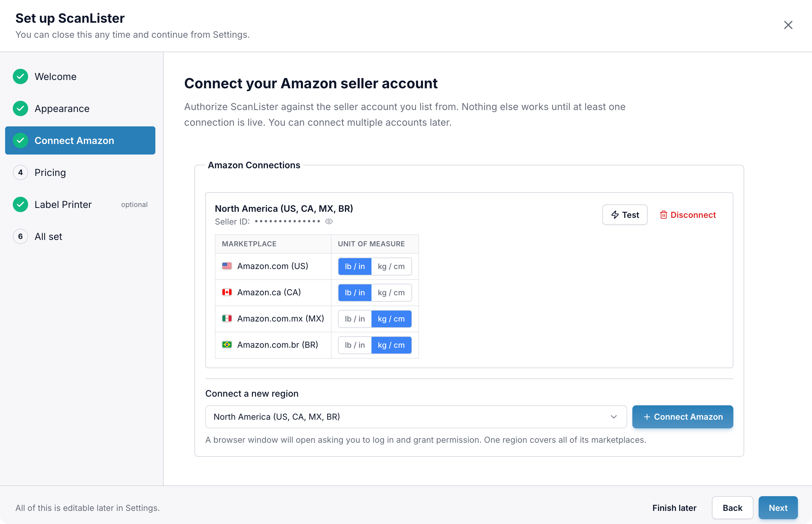Open the Pricing step
This screenshot has width=812, height=524.
pyautogui.click(x=80, y=172)
